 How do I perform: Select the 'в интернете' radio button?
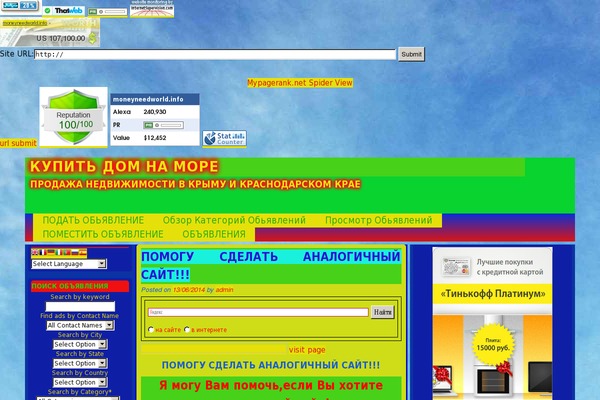[x=187, y=330]
